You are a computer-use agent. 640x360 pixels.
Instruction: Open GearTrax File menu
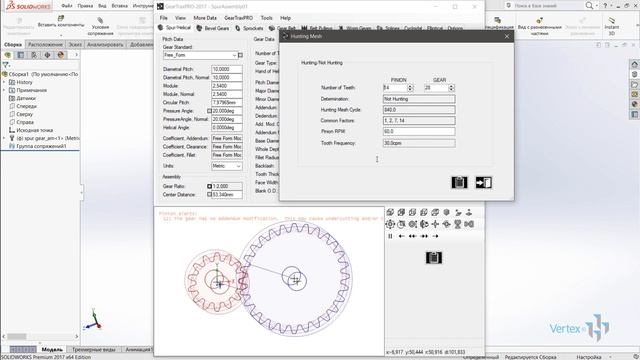(163, 18)
